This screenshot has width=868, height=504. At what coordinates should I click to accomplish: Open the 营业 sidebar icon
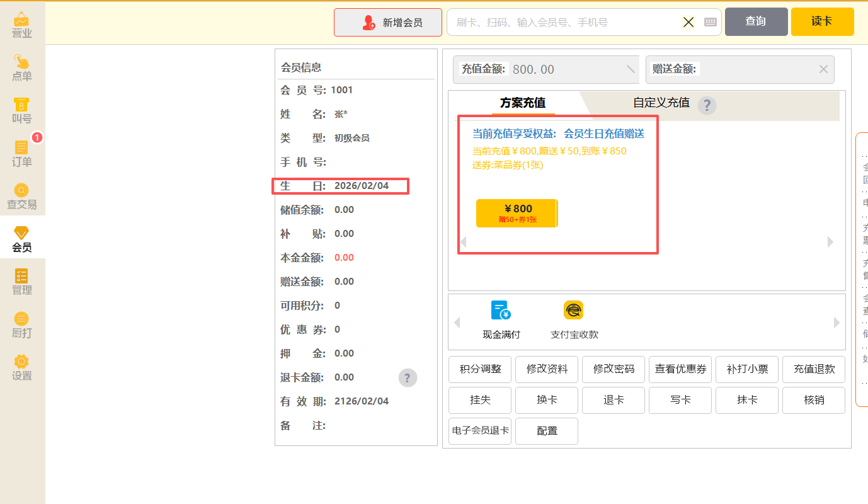point(21,25)
